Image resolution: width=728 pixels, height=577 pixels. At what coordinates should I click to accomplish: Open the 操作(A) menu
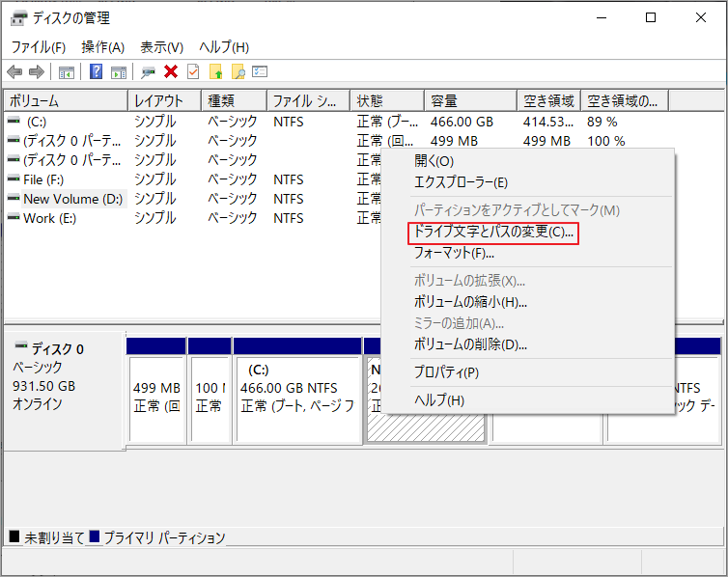click(103, 47)
